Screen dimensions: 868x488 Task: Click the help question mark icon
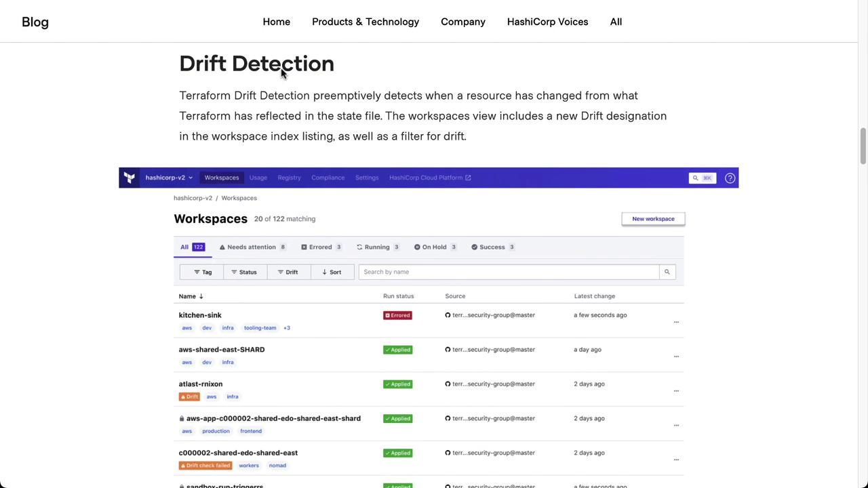730,178
